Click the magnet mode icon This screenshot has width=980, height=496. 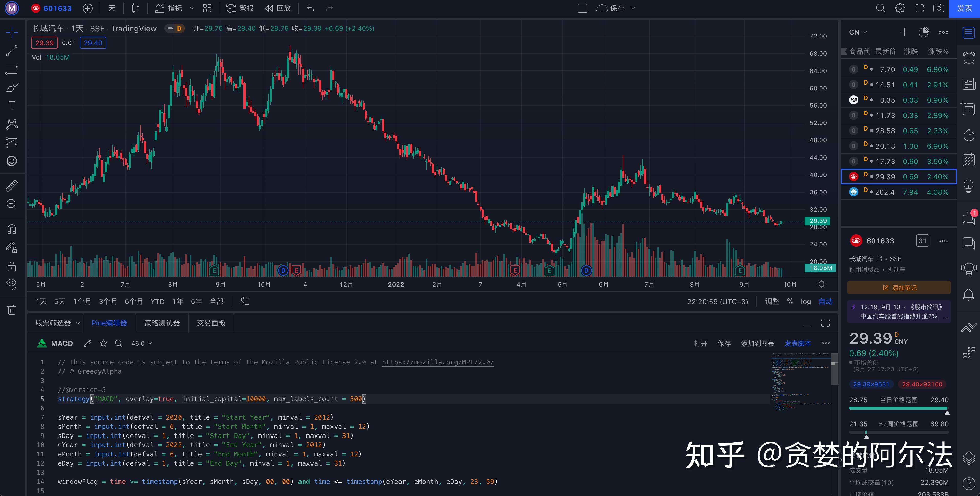coord(12,229)
